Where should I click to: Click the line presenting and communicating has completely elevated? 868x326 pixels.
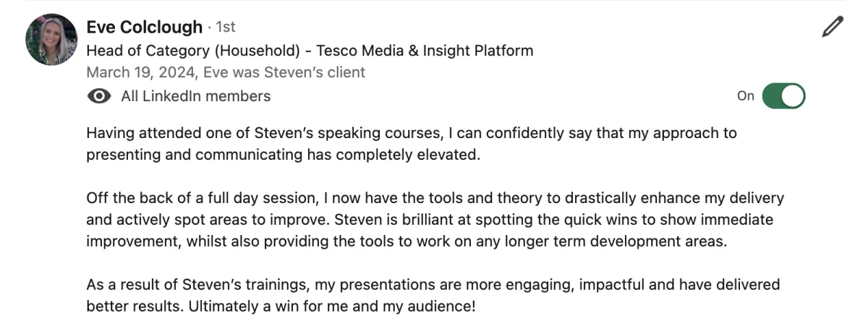(283, 155)
